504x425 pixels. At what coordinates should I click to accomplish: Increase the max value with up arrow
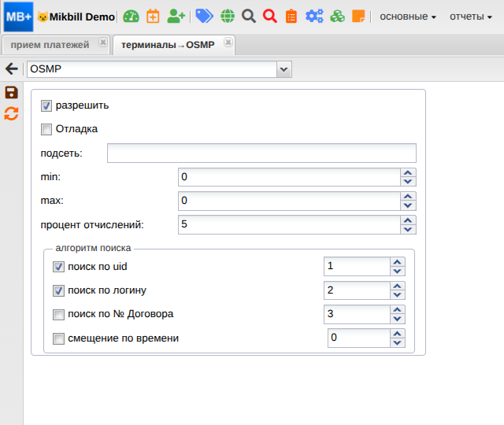pos(408,196)
